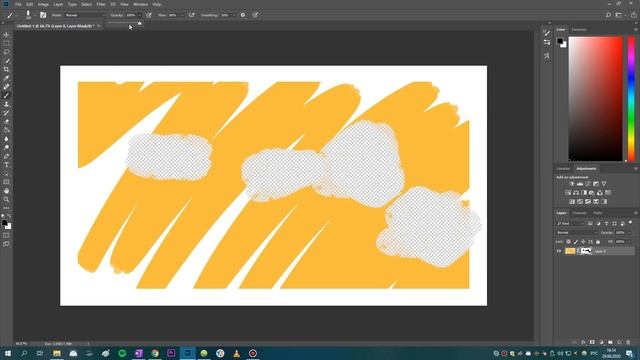Toggle layer filtering on/off switch
Viewport: 640px width, 360px height.
(x=631, y=223)
